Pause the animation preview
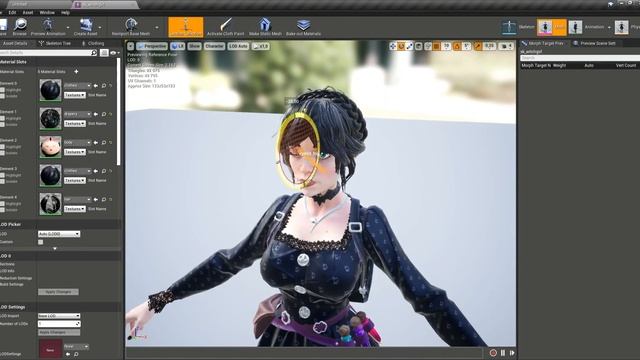 tap(503, 353)
